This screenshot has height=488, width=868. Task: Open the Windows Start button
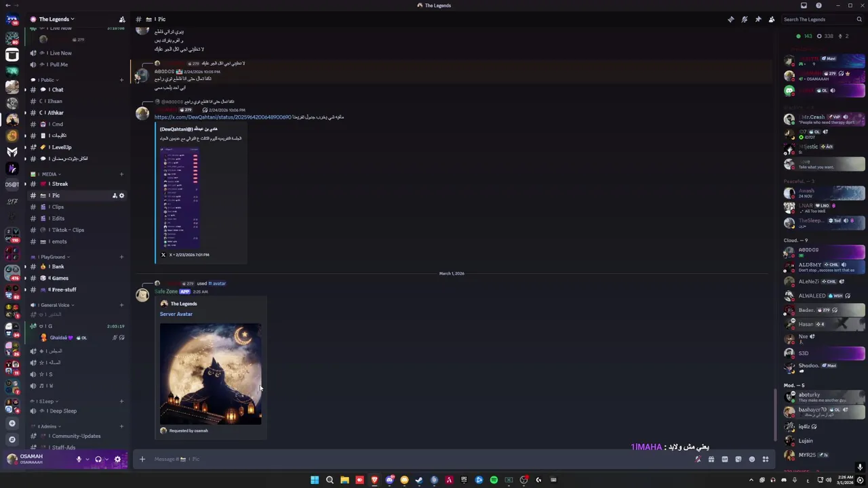click(x=315, y=480)
